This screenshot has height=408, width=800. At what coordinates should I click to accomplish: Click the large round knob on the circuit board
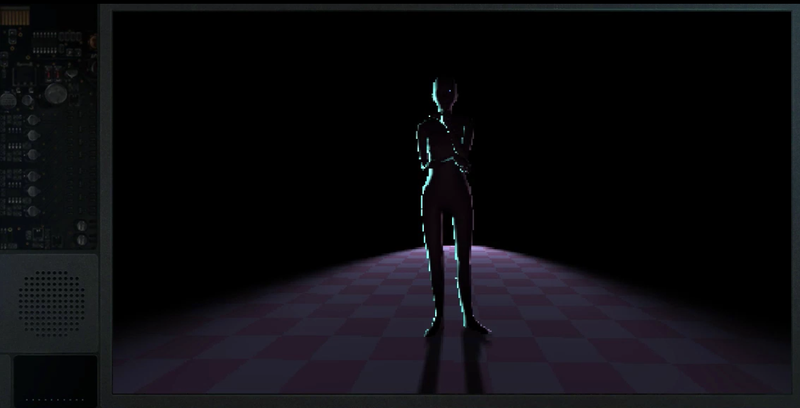tap(56, 93)
